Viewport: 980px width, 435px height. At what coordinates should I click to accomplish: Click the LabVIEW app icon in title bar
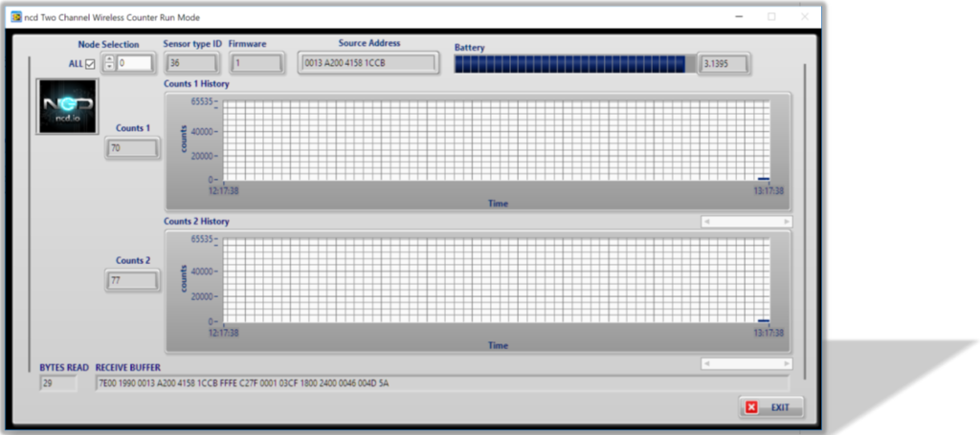coord(16,17)
